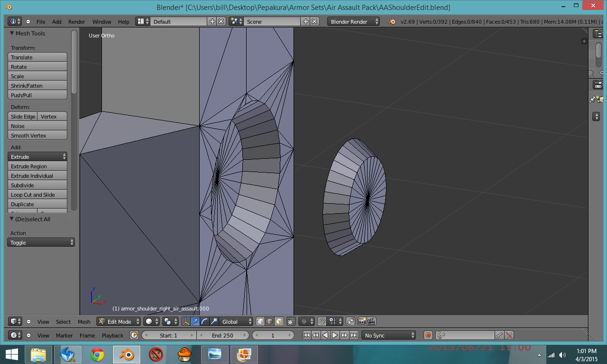Open the screen layout browse icon

[143, 21]
